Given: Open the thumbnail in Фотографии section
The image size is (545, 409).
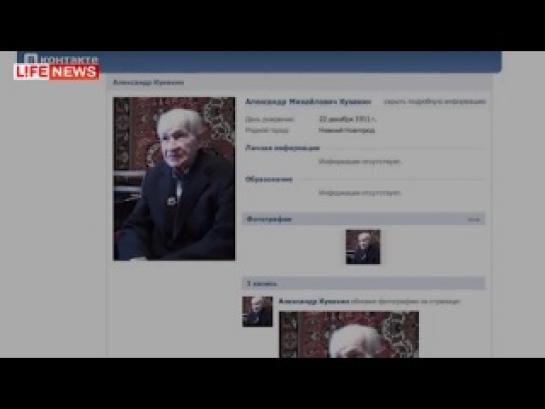Looking at the screenshot, I should [x=363, y=247].
